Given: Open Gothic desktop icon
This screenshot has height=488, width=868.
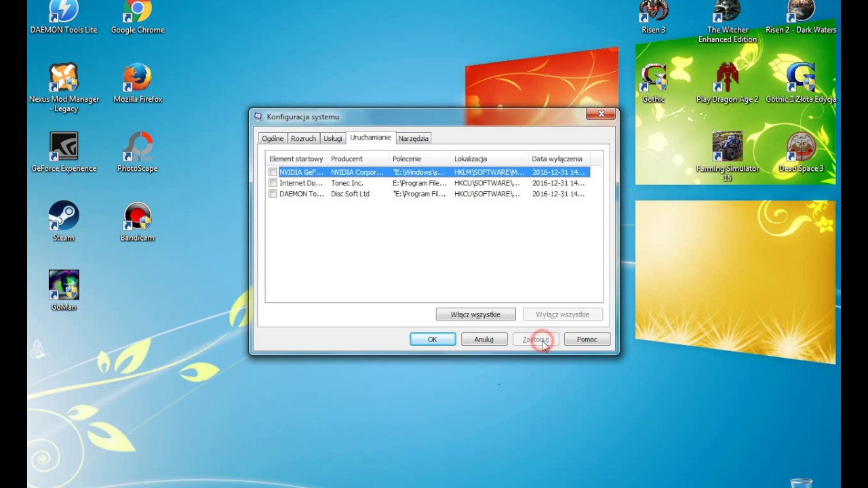Looking at the screenshot, I should 654,83.
